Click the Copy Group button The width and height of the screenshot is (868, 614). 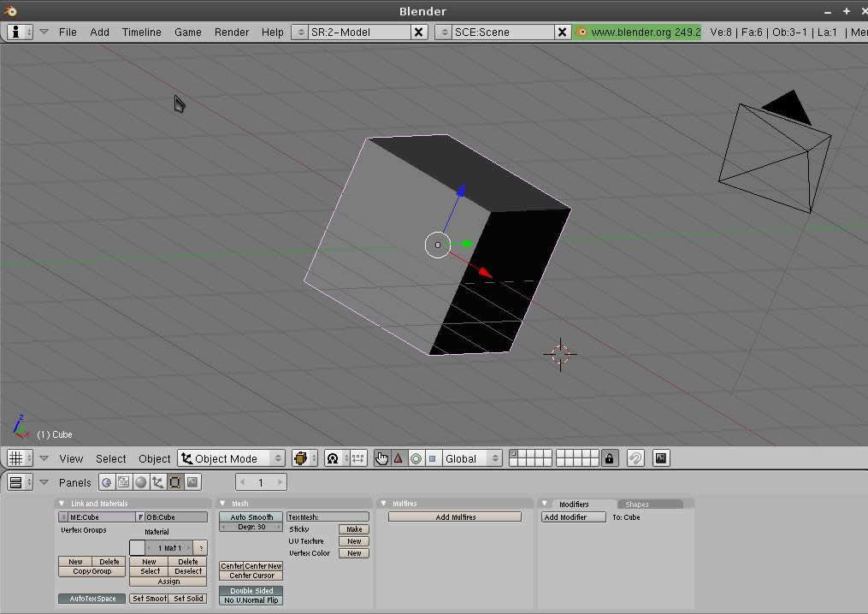tap(92, 571)
